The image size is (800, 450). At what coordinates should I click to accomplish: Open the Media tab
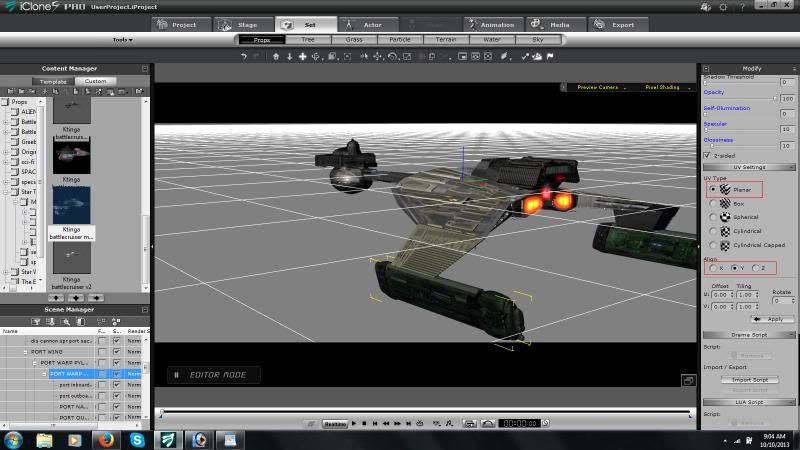tap(556, 24)
